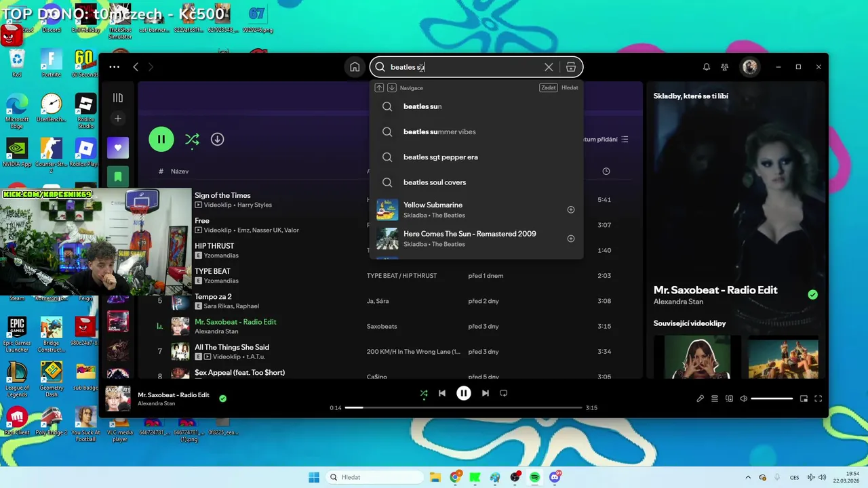This screenshot has width=868, height=488.
Task: Select track 'All The Things She Said'
Action: [x=232, y=347]
